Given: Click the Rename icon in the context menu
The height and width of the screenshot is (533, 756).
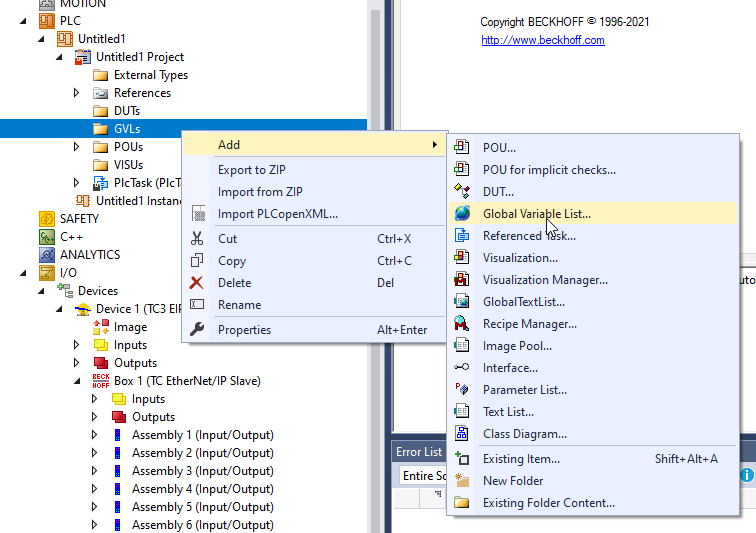Looking at the screenshot, I should 197,304.
